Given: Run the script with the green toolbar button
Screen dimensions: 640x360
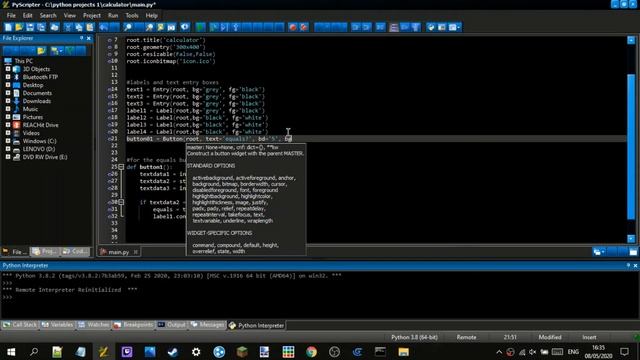Looking at the screenshot, I should pos(200,27).
